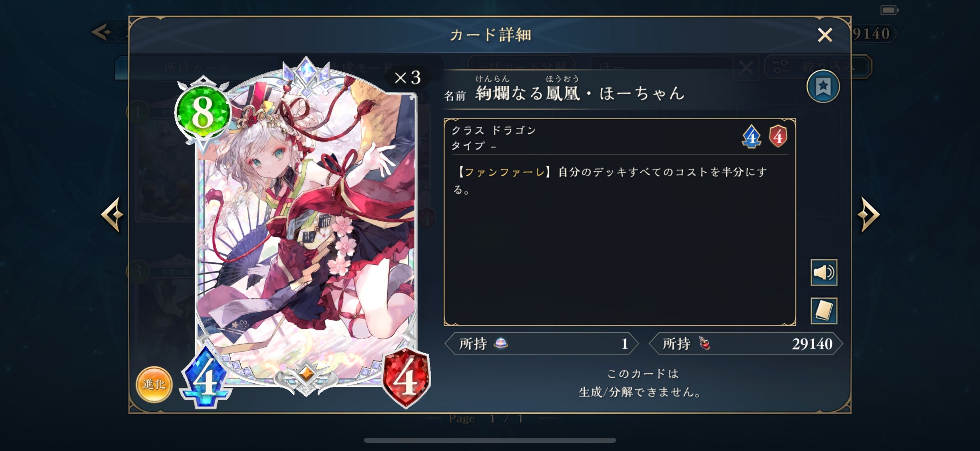980x451 pixels.
Task: Tap the ファンファーレ keyword text
Action: [505, 172]
